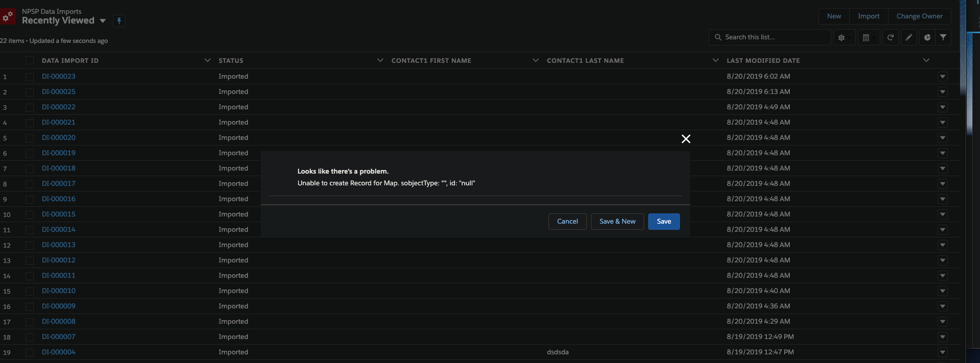The width and height of the screenshot is (980, 363).
Task: Open Contact1 Last Name column menu
Action: click(x=715, y=60)
